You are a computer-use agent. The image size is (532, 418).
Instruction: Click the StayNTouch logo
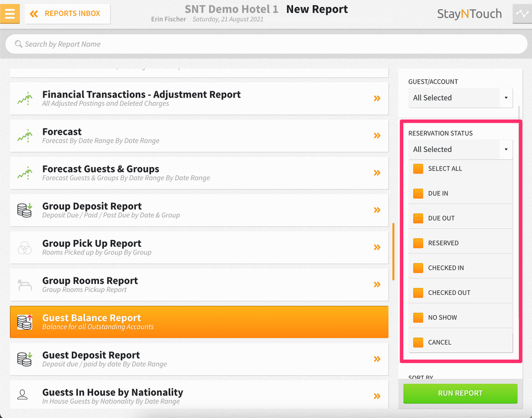469,13
